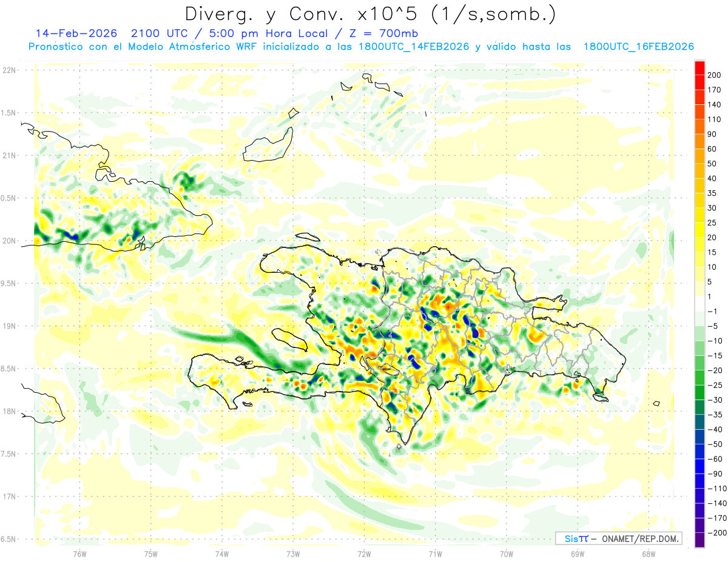Click the colorbar label 170

(x=713, y=90)
